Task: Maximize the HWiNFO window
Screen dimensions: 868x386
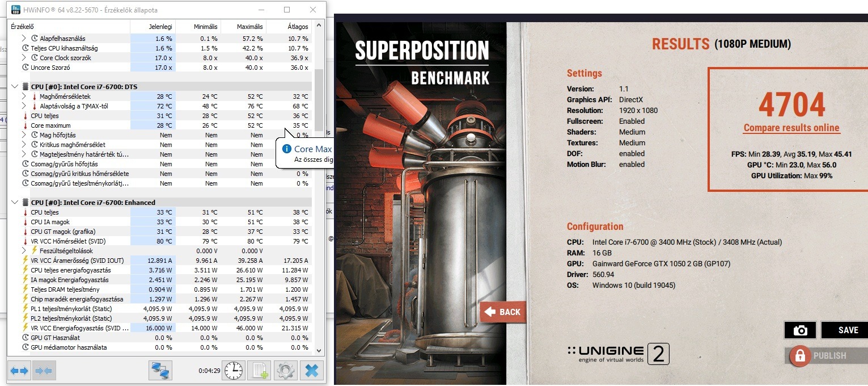Action: [x=287, y=10]
